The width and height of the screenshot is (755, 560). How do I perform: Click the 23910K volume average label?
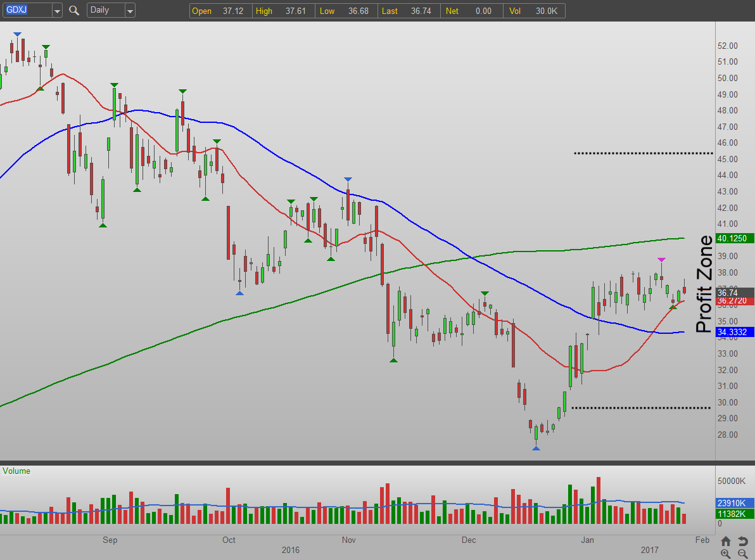coord(735,503)
